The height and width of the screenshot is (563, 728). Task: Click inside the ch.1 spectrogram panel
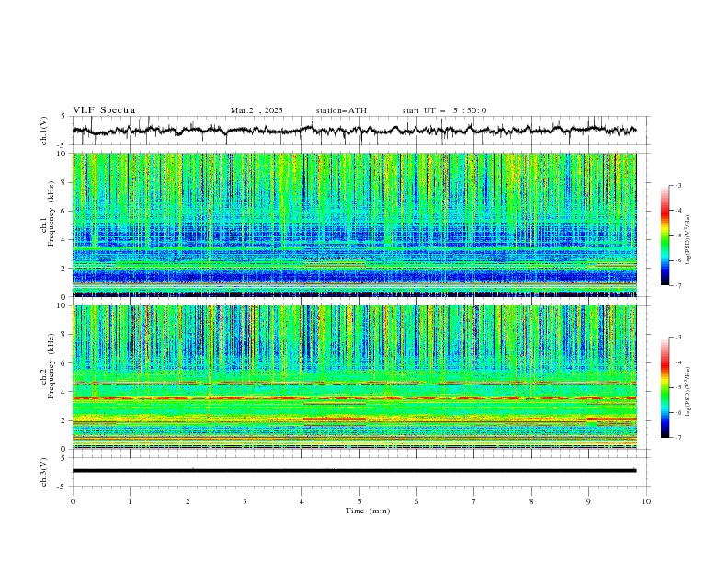(x=354, y=224)
